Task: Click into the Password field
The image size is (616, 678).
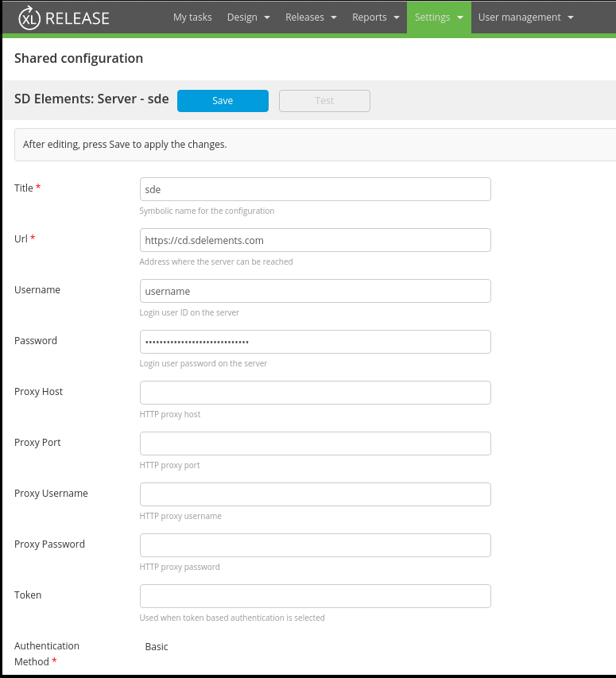Action: tap(315, 342)
